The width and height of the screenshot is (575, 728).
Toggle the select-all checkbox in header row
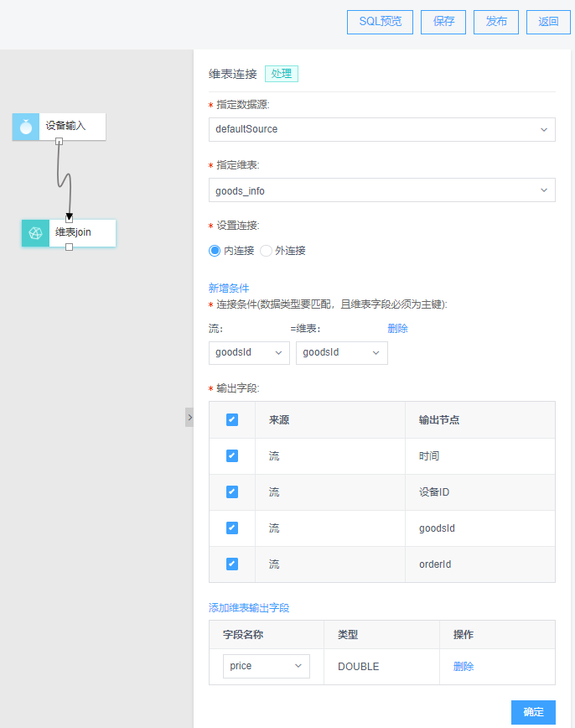pos(232,419)
